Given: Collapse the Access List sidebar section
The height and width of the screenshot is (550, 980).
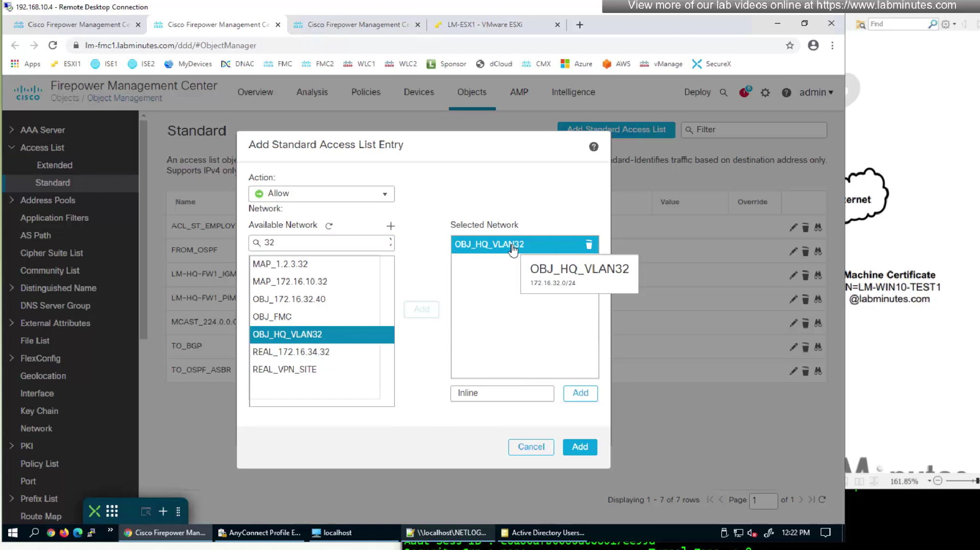Looking at the screenshot, I should click(12, 148).
